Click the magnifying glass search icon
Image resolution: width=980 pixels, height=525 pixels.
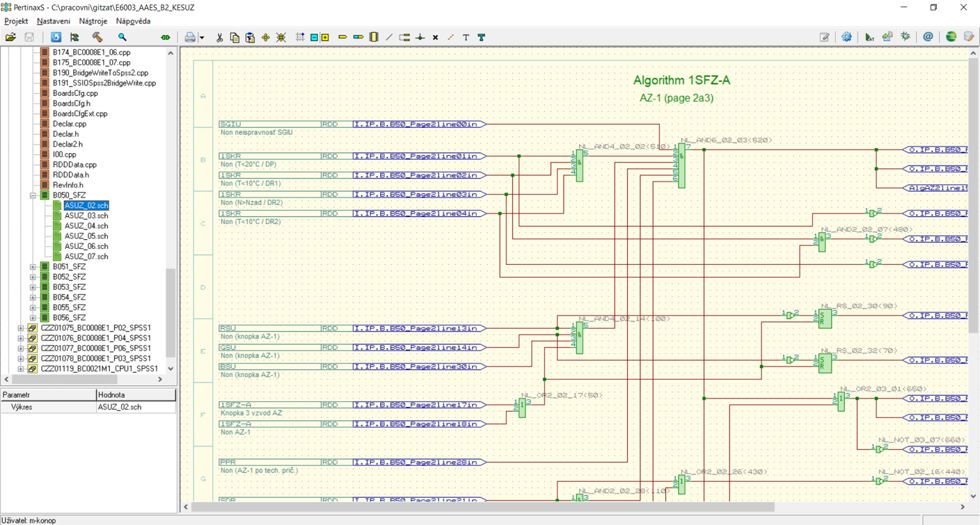(122, 38)
